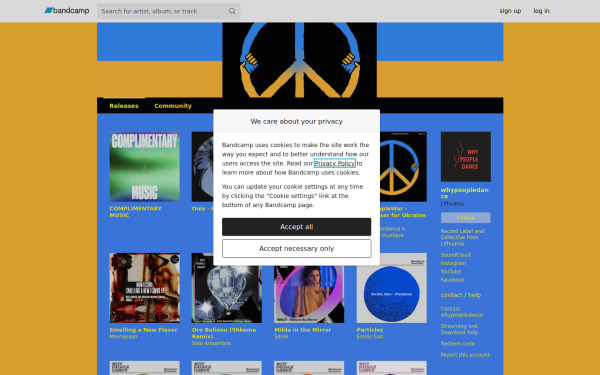Screen dimensions: 600x375
Task: Click the Bandcamp logo
Action: click(x=67, y=11)
